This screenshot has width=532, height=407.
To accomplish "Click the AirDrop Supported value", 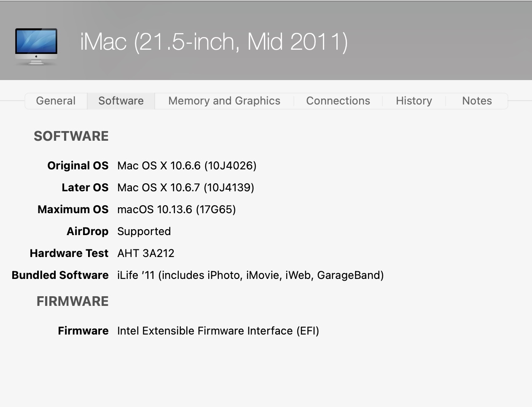I will [144, 231].
